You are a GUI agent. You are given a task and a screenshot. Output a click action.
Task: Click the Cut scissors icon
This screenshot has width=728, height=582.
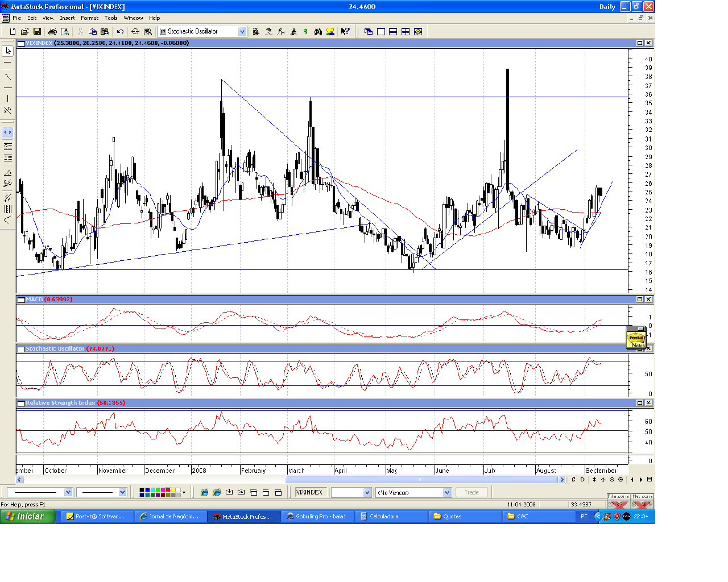click(80, 32)
